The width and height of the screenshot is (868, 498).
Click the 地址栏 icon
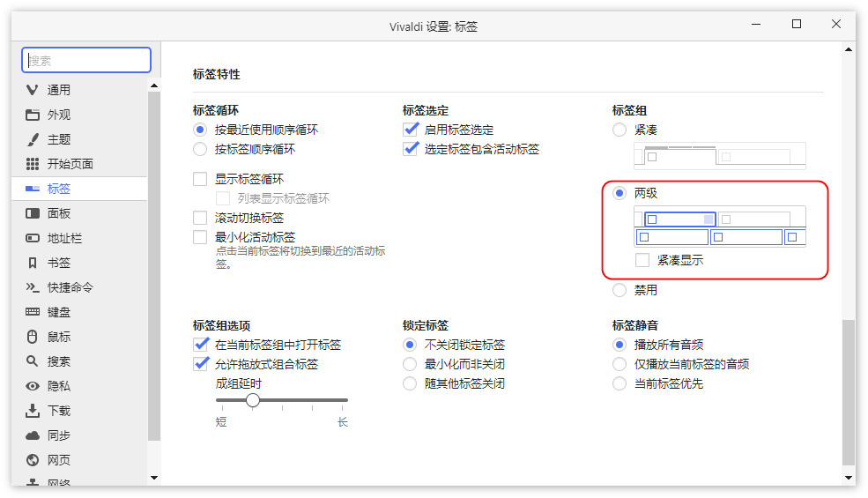point(32,238)
